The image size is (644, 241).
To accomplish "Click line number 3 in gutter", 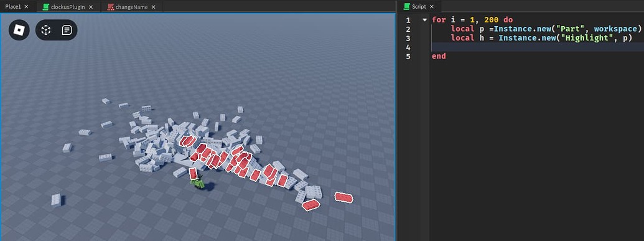I will [408, 38].
